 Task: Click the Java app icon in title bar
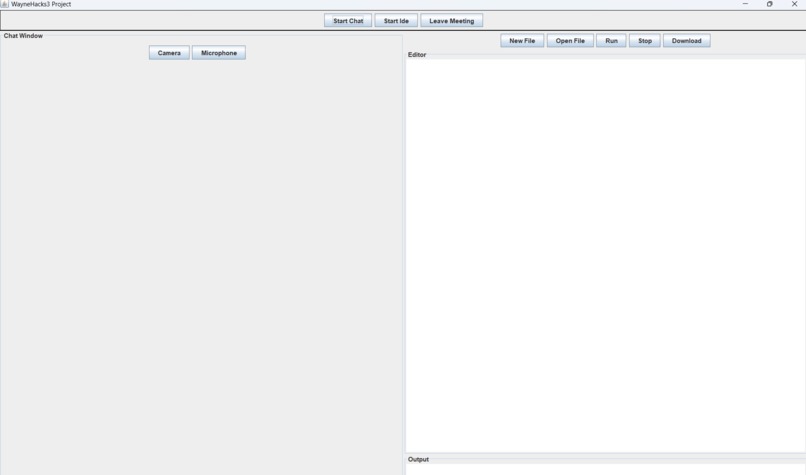(5, 4)
